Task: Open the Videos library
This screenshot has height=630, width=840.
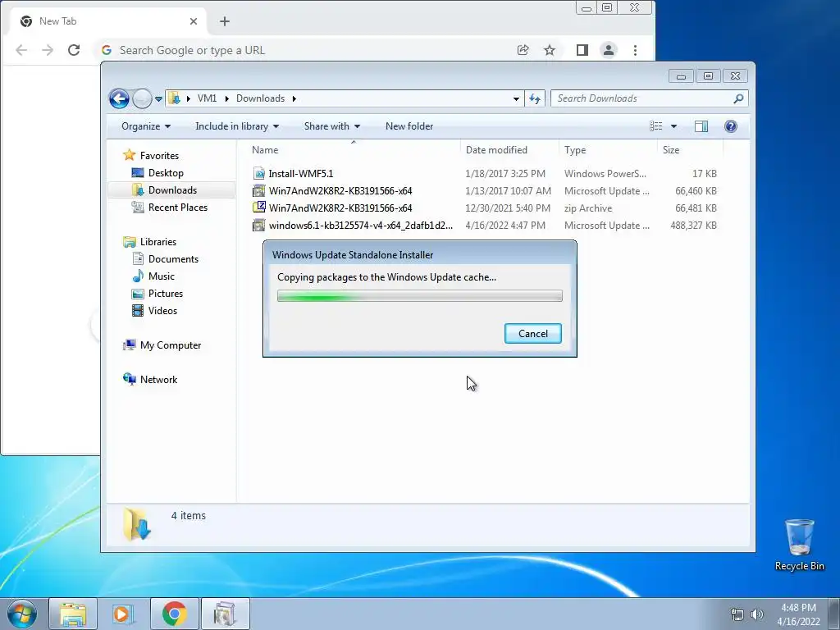Action: tap(162, 310)
